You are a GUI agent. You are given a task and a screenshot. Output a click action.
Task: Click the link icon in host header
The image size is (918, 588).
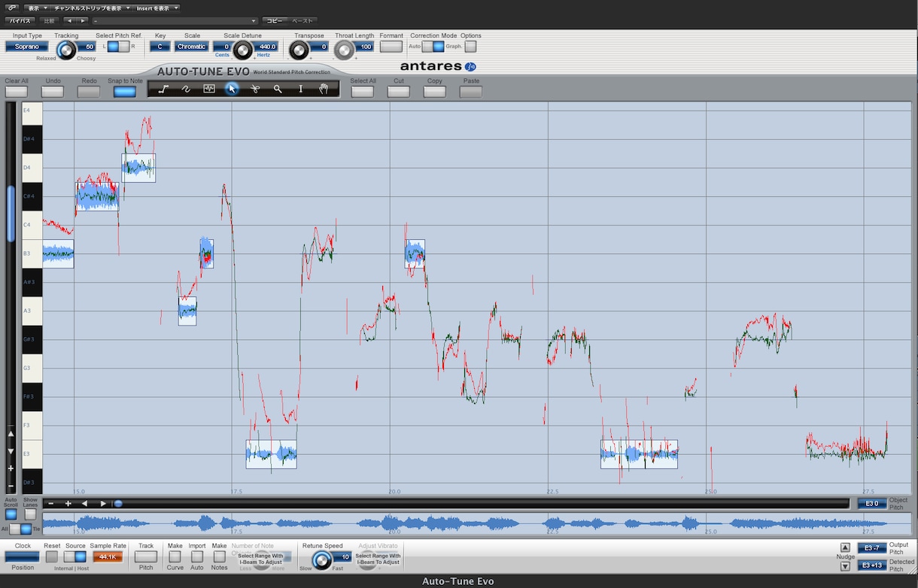coord(12,8)
